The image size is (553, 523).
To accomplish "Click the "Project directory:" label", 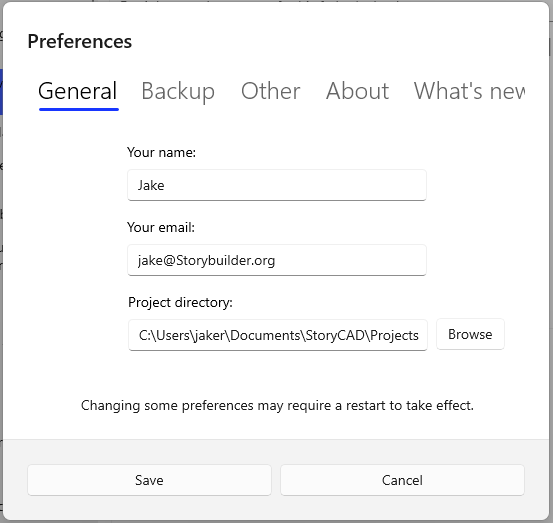I will 180,303.
